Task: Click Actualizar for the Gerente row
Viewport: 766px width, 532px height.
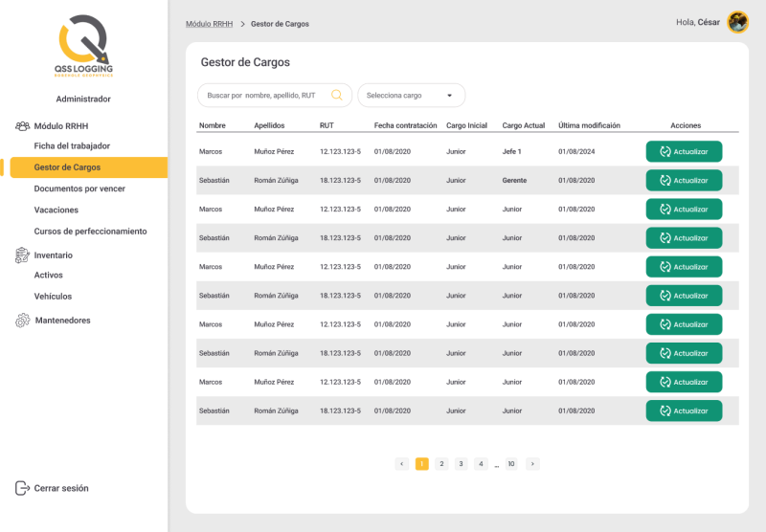Action: 684,180
